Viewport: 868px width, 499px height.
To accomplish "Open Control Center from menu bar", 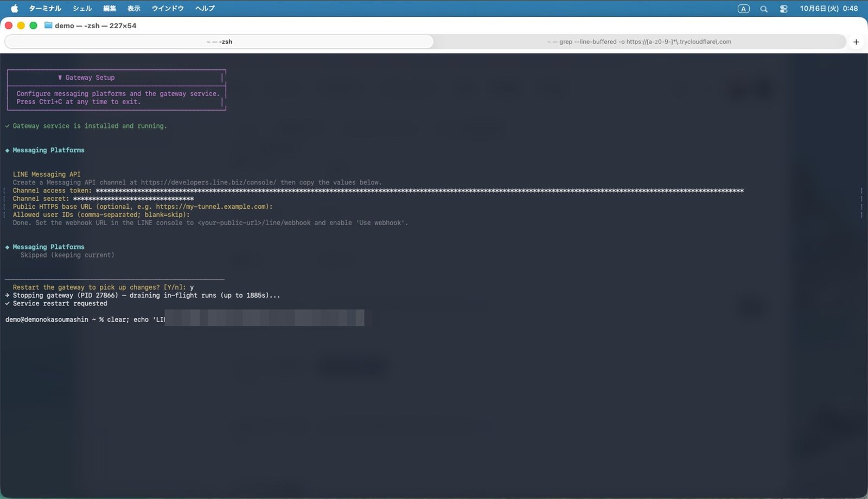I will tap(783, 9).
